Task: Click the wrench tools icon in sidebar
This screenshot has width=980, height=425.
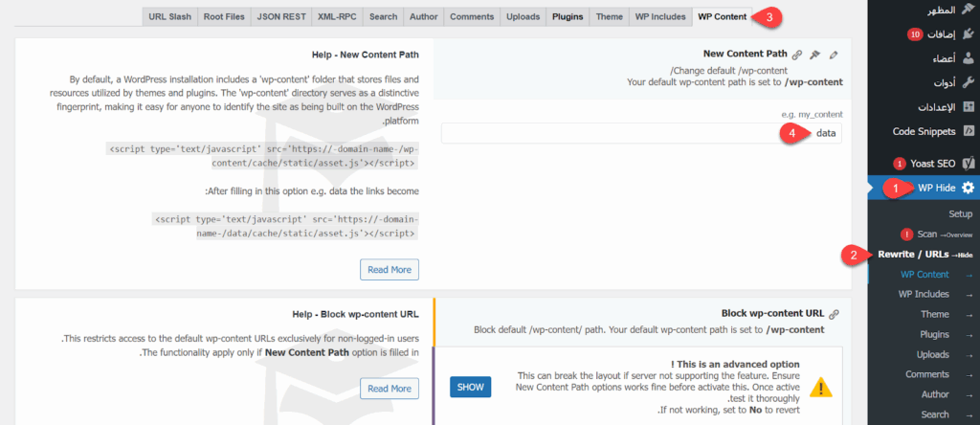Action: [968, 82]
